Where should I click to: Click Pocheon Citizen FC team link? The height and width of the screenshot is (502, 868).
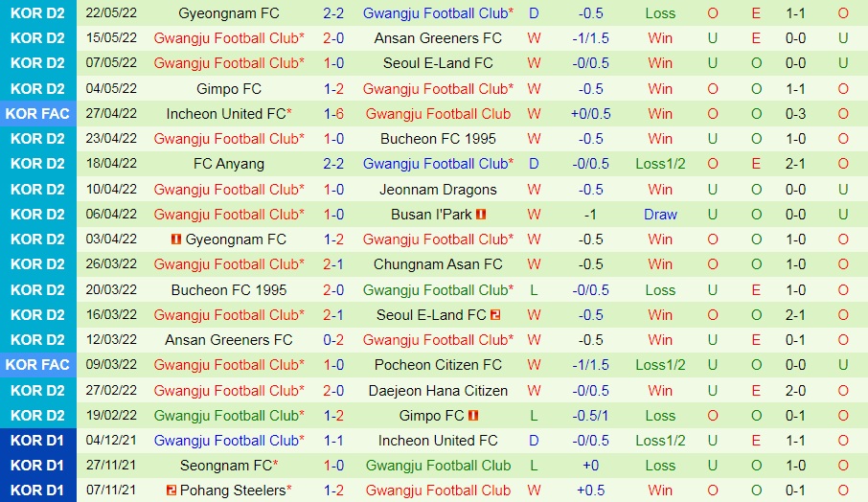pyautogui.click(x=437, y=365)
